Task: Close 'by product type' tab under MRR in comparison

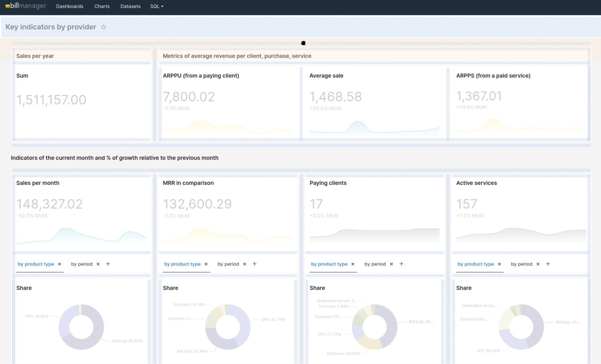Action: click(206, 264)
